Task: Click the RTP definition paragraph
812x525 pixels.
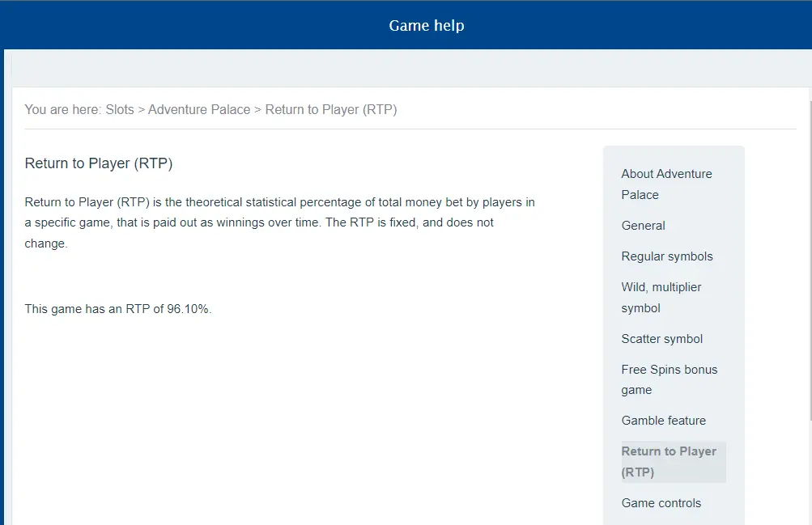Action: tap(279, 222)
